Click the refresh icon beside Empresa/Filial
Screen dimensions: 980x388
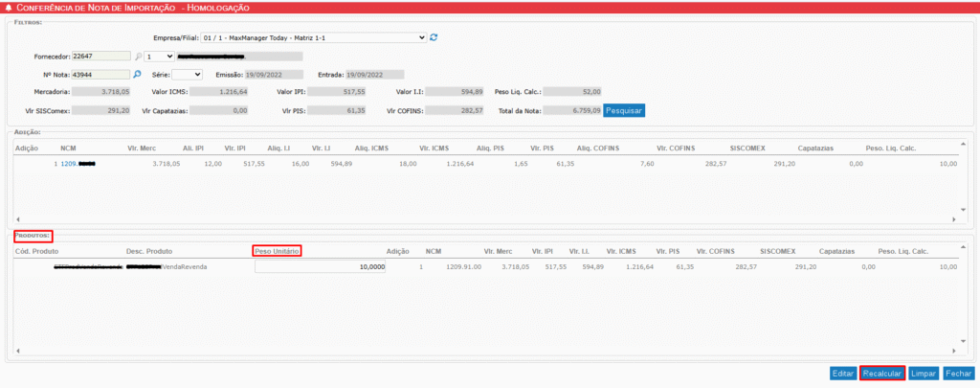coord(434,37)
